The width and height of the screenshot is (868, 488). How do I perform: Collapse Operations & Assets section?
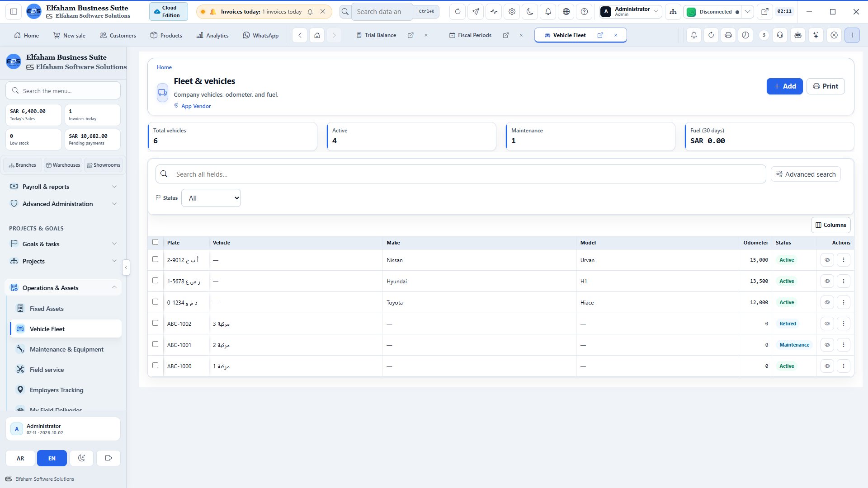(x=63, y=288)
